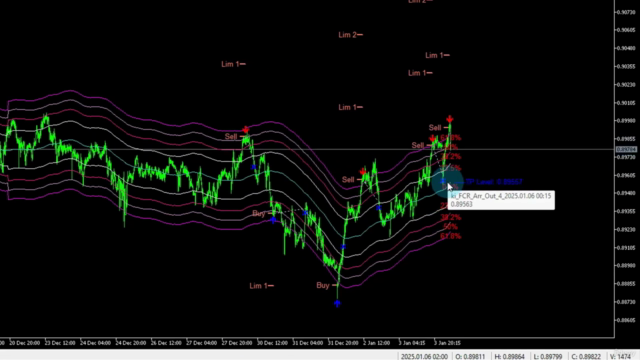Select the Sell label near 2 Jan 12:00
This screenshot has width=640, height=360.
[x=348, y=180]
